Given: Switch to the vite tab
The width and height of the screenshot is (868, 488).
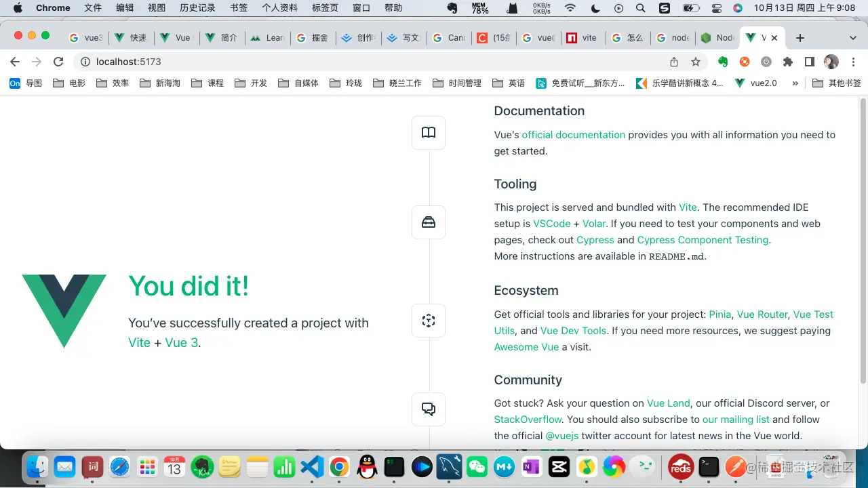Looking at the screenshot, I should pyautogui.click(x=583, y=38).
